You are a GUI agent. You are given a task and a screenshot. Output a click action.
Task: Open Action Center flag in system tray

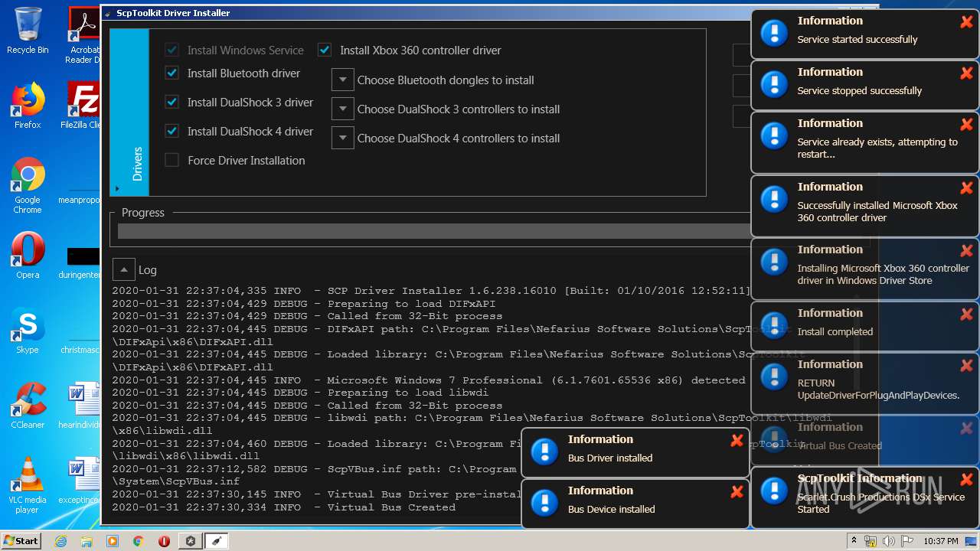tap(906, 541)
